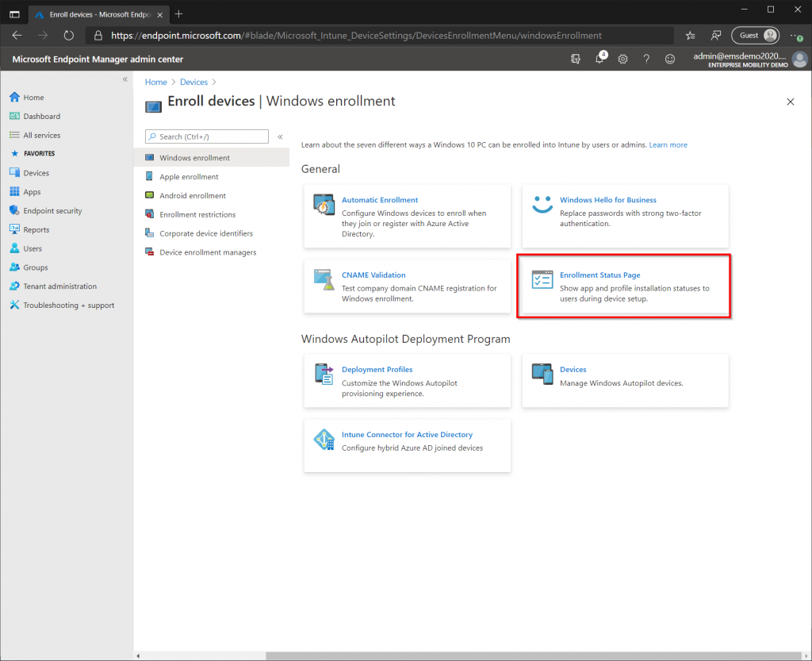812x661 pixels.
Task: Click the browser refresh button
Action: click(68, 35)
